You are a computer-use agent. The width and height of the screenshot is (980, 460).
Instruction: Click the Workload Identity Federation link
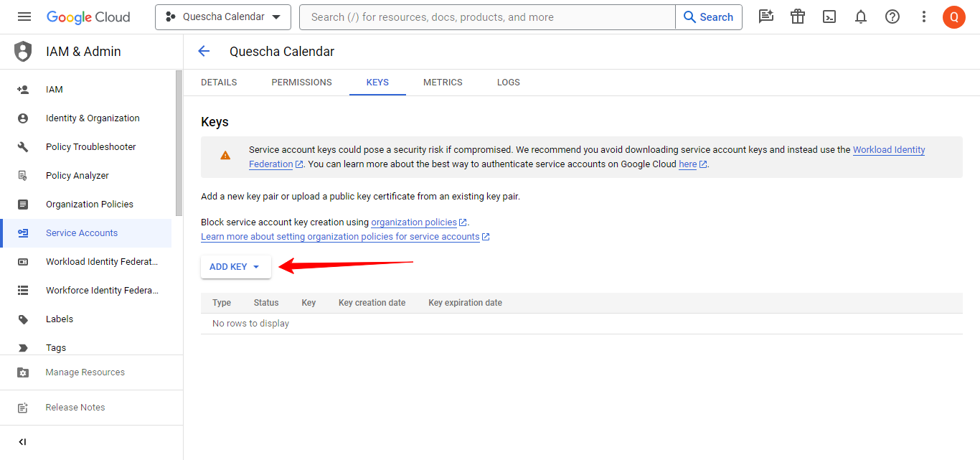[888, 150]
